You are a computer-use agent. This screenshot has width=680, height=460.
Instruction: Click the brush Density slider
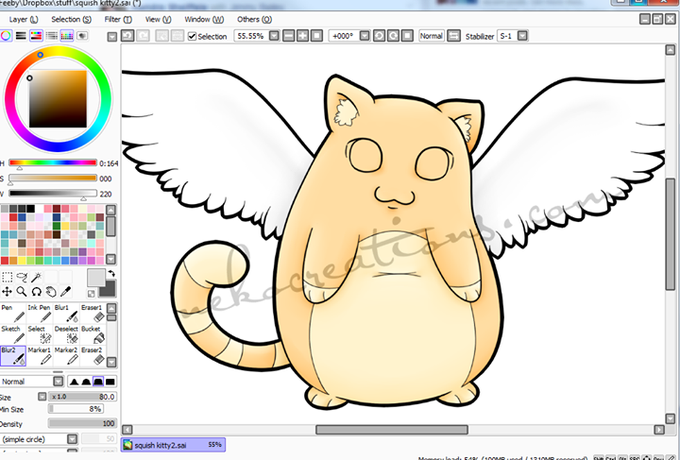click(x=82, y=423)
